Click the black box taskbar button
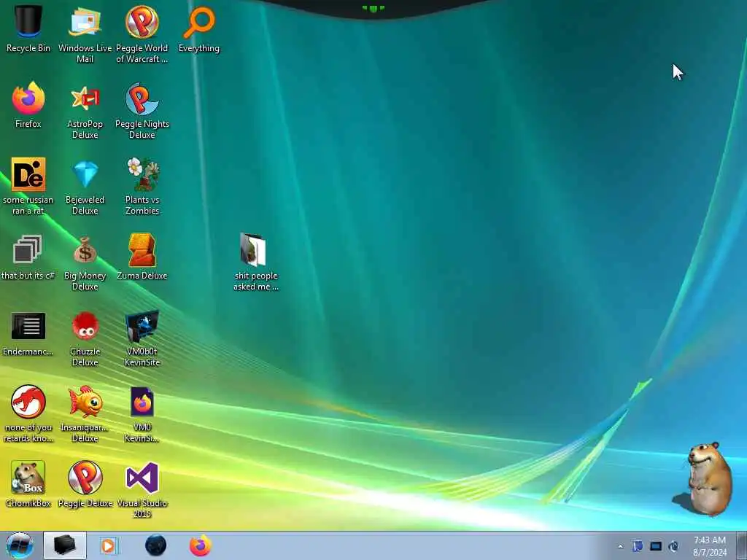747x560 pixels. click(65, 545)
